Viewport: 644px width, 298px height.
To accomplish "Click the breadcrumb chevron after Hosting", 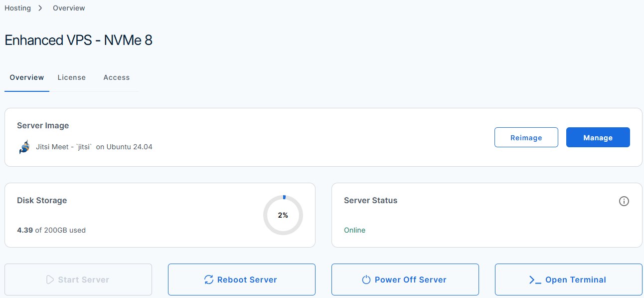I will point(40,8).
